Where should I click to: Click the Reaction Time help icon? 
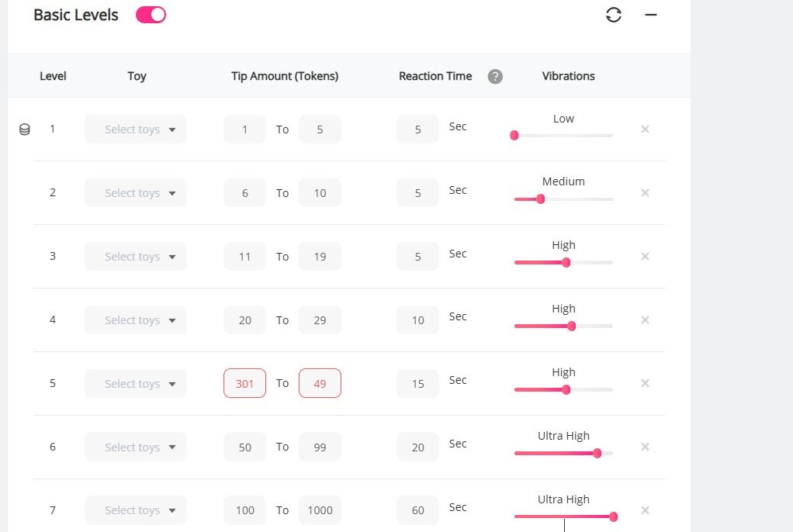click(x=495, y=77)
